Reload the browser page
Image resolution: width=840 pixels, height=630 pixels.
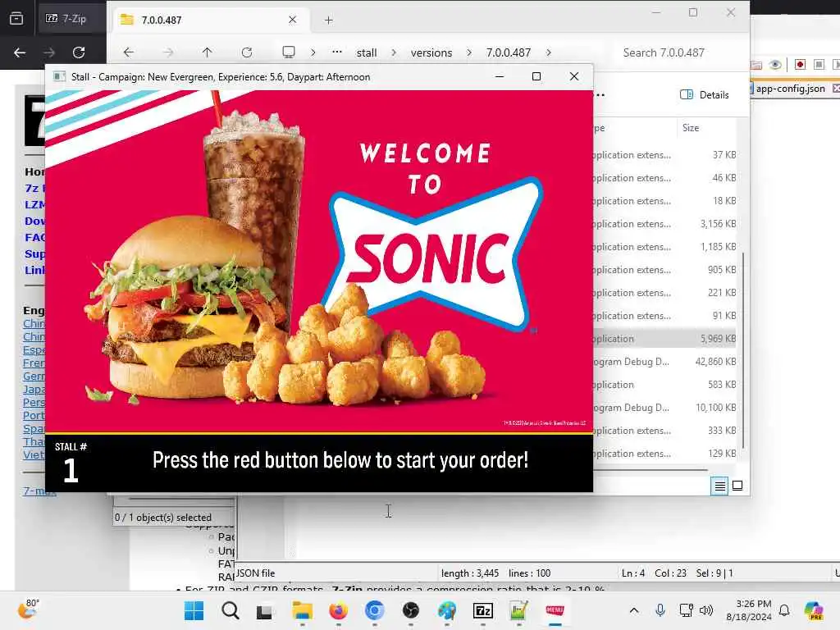tap(79, 52)
